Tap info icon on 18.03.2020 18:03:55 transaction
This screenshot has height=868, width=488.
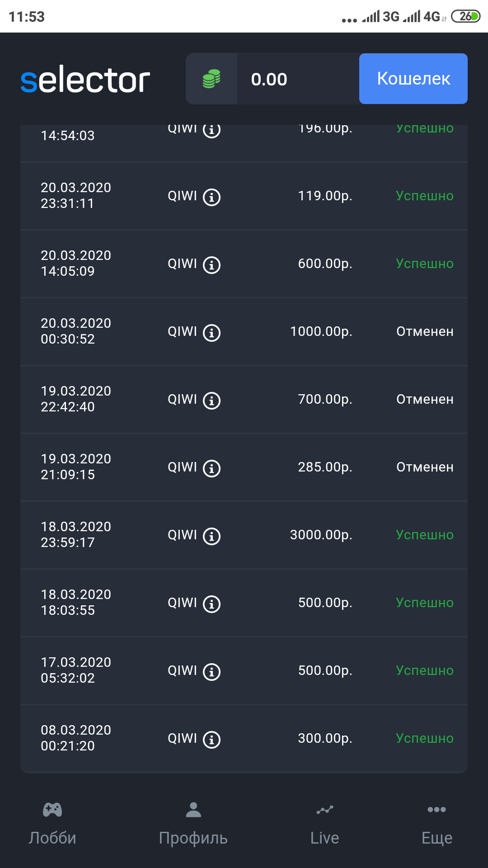click(211, 604)
